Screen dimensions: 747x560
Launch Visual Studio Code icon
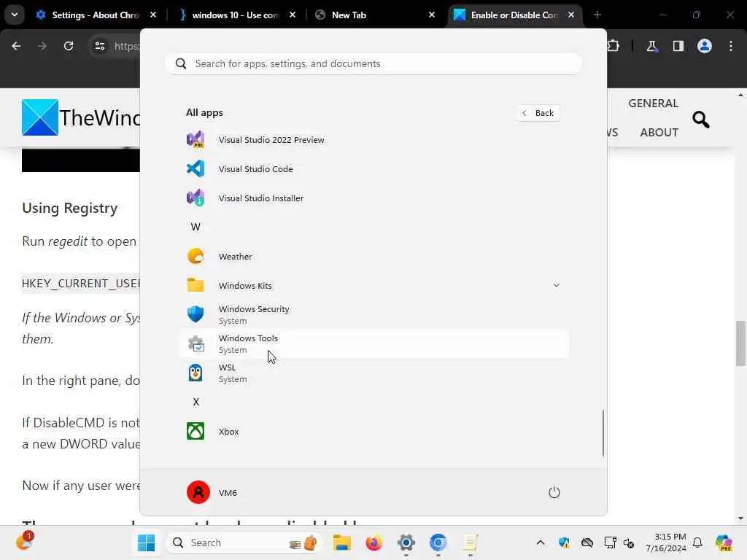[196, 168]
